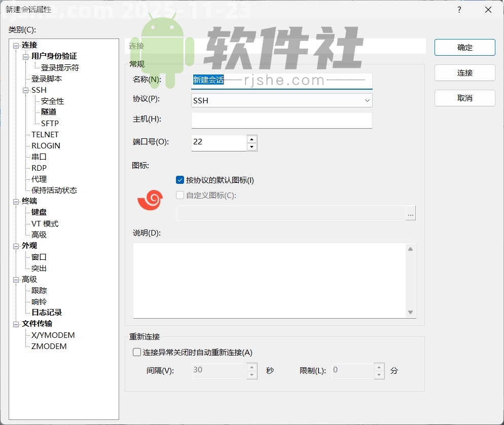
Task: Enable automatic reconnect on abnormal disconnect
Action: click(x=136, y=352)
